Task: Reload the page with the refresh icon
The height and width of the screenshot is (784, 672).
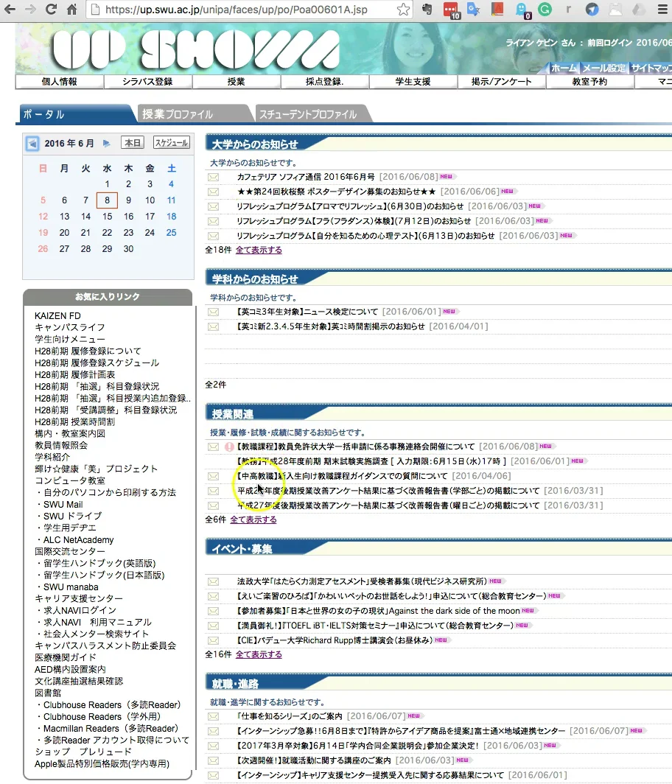Action: [x=51, y=9]
